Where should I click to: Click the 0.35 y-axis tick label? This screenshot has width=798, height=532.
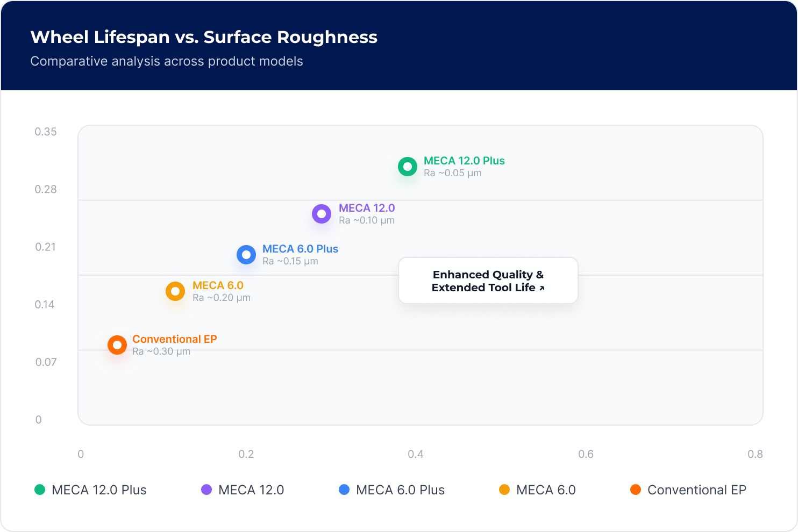point(46,132)
